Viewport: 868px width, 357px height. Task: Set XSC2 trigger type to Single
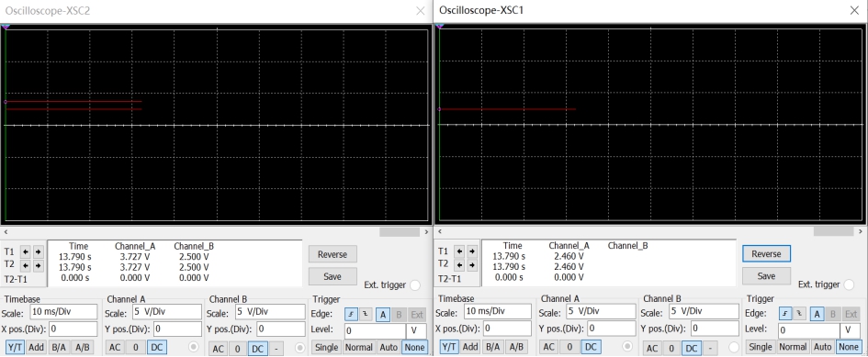click(x=326, y=347)
